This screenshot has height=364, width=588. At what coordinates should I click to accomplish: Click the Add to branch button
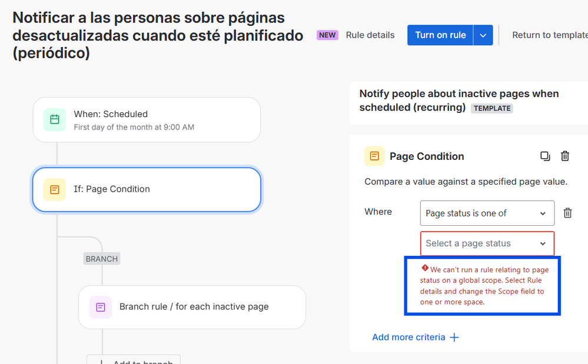click(x=133, y=360)
